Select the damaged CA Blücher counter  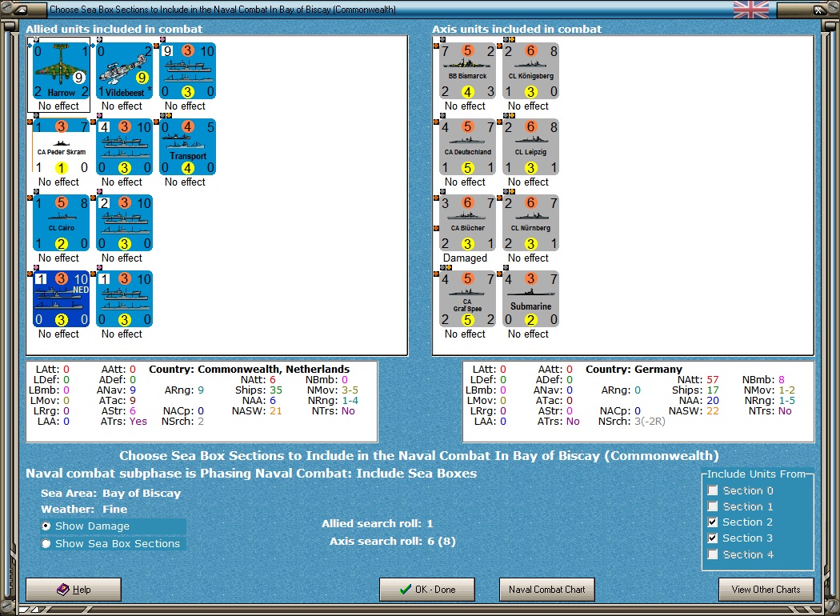coord(468,223)
